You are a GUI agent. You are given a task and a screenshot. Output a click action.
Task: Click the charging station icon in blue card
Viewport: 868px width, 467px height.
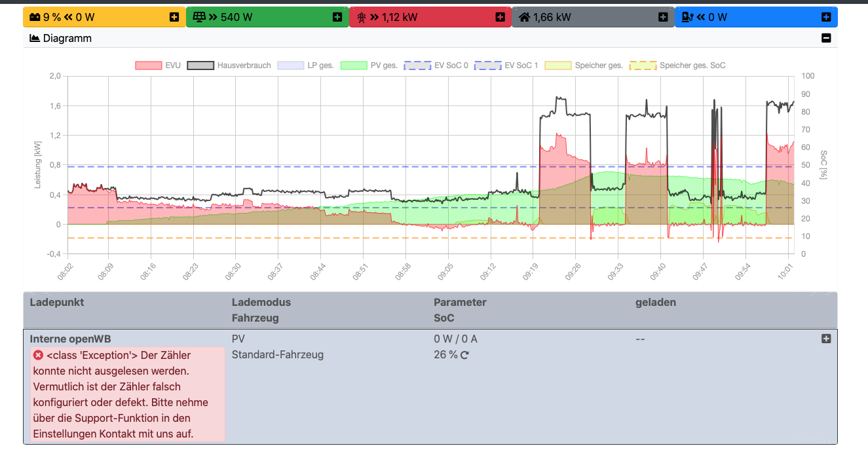(x=687, y=17)
